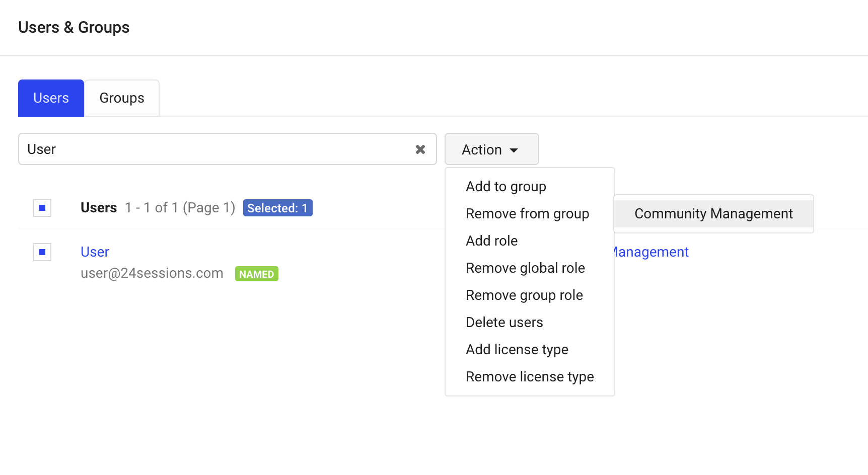Choose Remove group role option
This screenshot has width=868, height=475.
[524, 295]
